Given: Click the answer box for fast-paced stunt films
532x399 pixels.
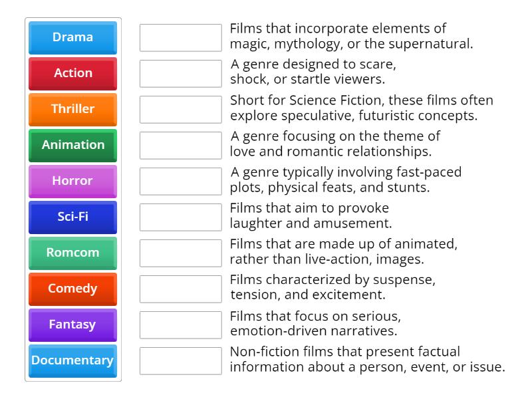Looking at the screenshot, I should [180, 181].
